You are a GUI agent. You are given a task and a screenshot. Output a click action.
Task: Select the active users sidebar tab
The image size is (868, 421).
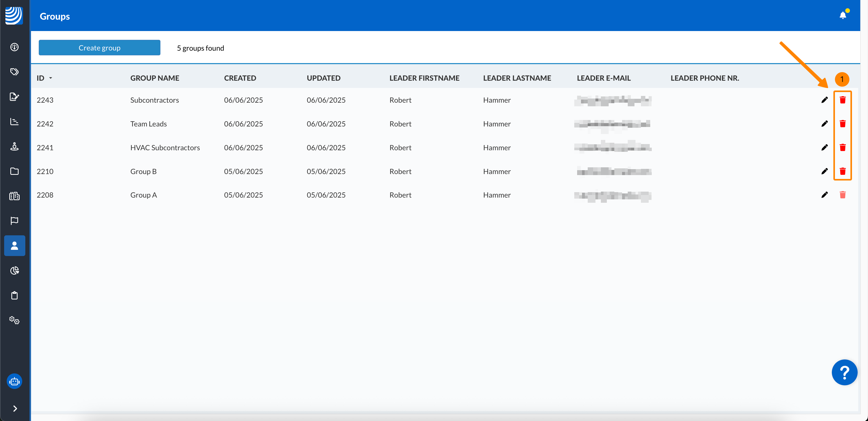click(14, 246)
